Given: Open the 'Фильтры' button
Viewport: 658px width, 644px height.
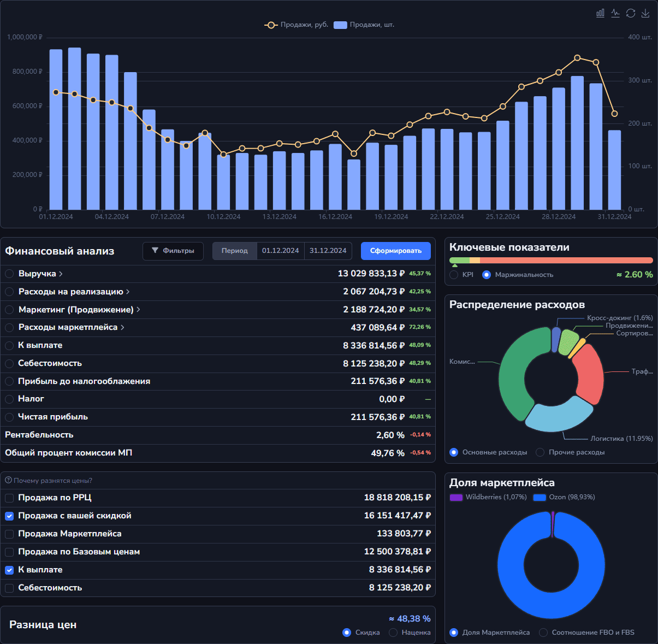Looking at the screenshot, I should 173,251.
